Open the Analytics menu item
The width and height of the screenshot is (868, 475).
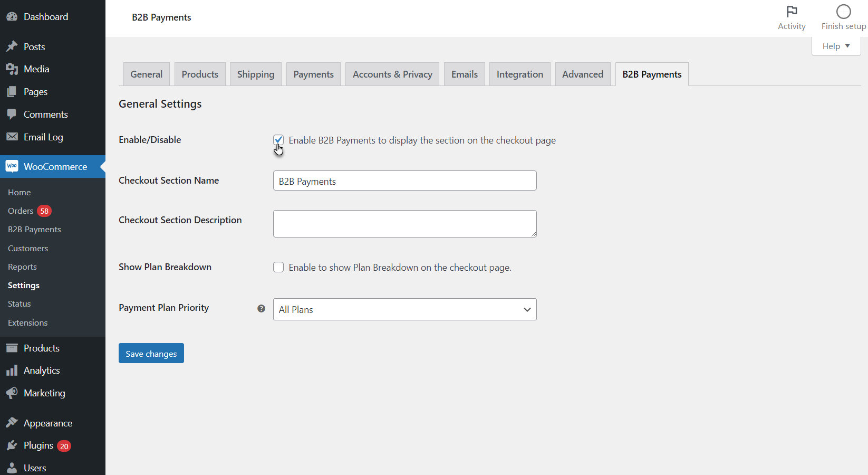[53, 370]
